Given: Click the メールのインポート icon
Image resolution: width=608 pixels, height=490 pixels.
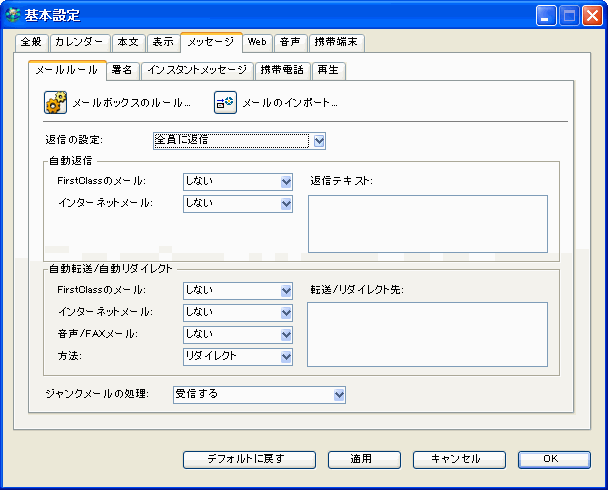Looking at the screenshot, I should point(224,102).
